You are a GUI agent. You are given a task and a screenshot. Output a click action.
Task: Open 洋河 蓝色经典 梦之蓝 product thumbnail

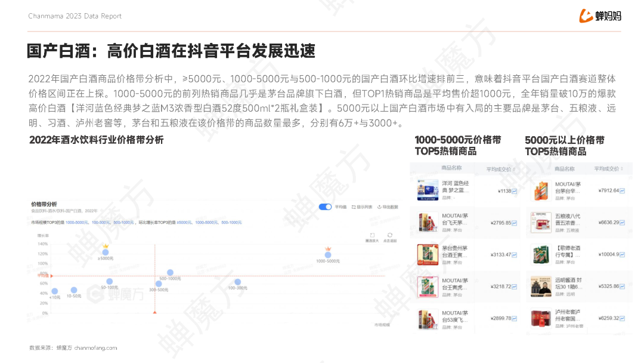tap(428, 190)
